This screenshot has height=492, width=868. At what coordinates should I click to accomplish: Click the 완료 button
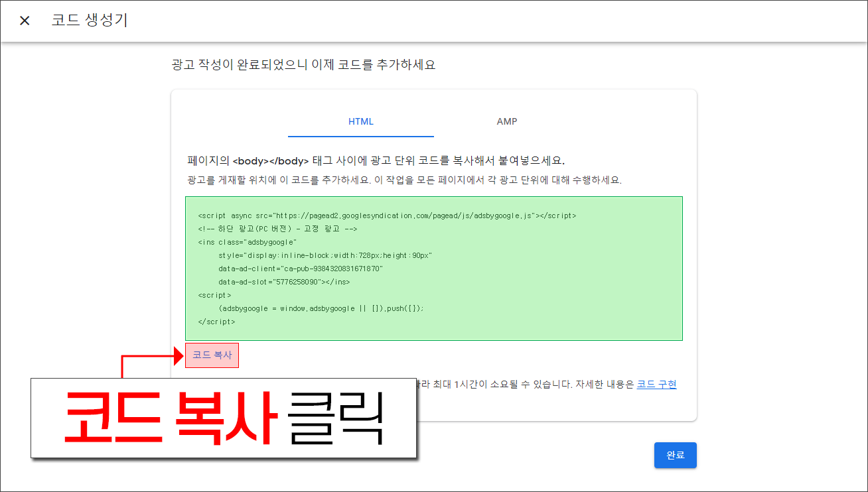675,456
